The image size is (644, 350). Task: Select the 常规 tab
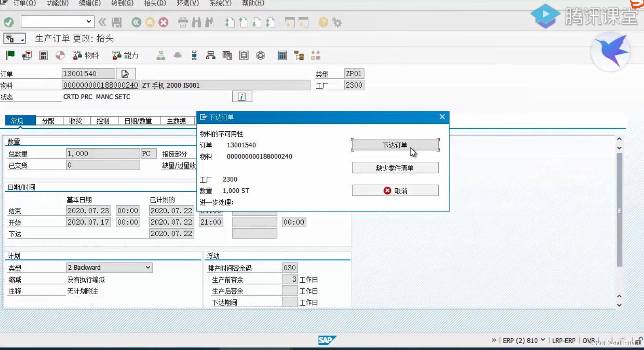pyautogui.click(x=20, y=121)
